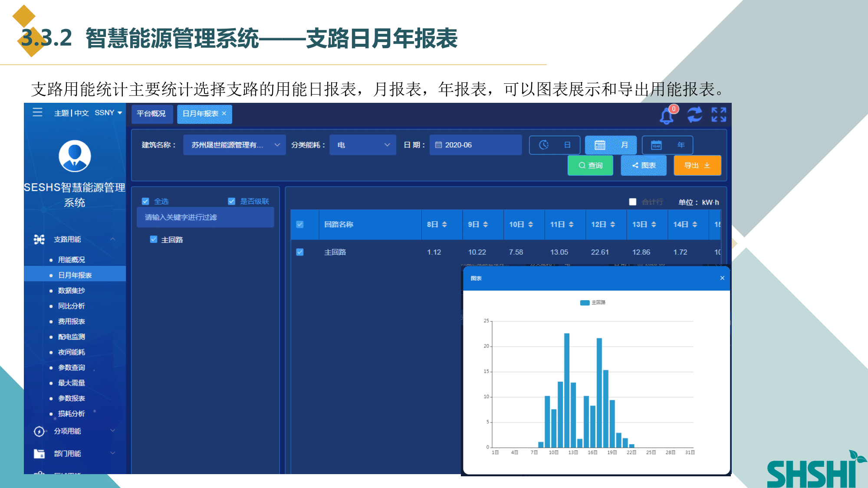Click the 13.05 value cell
The height and width of the screenshot is (488, 868).
click(559, 252)
